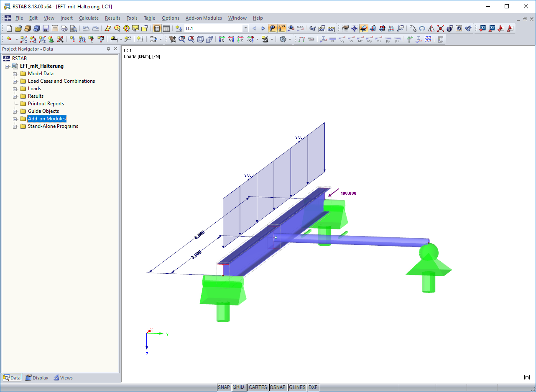The image size is (536, 392).
Task: Click the View in Y direction icon
Action: click(231, 39)
